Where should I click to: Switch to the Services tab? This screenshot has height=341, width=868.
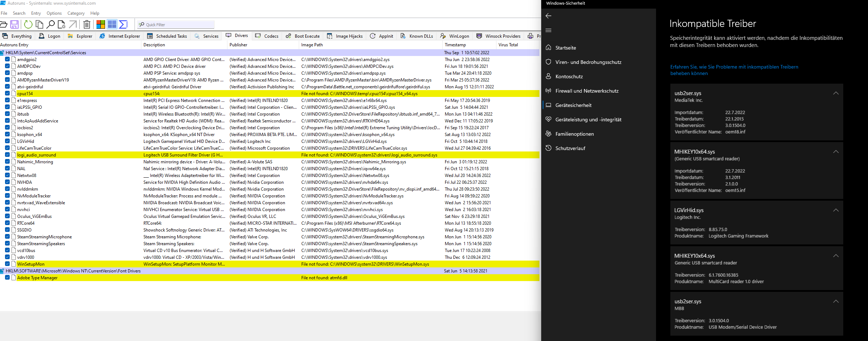click(207, 36)
